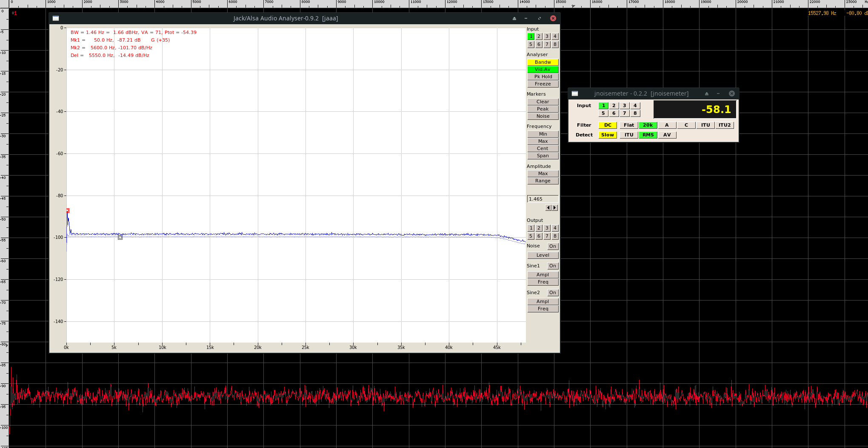868x448 pixels.
Task: Select Frequency Span button
Action: tap(542, 156)
